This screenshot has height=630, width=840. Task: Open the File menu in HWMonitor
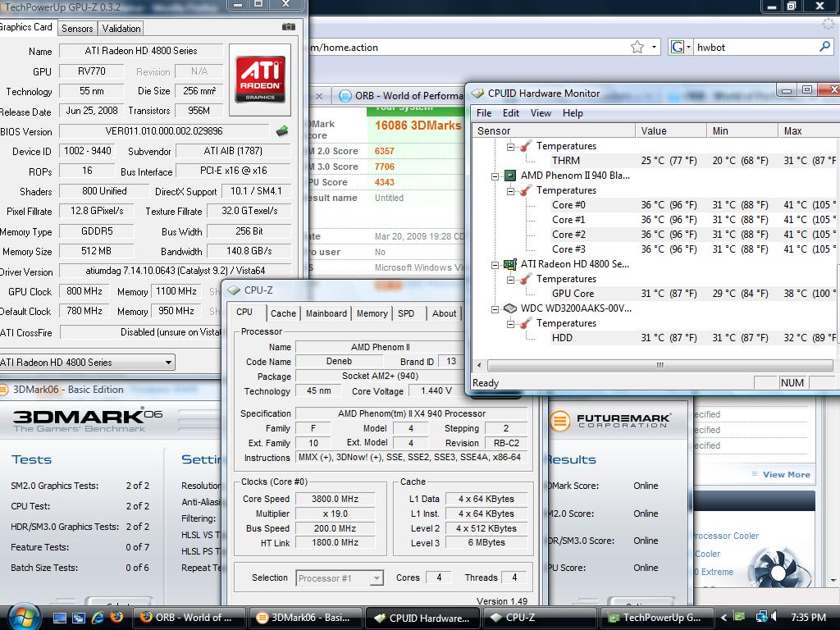(x=484, y=113)
